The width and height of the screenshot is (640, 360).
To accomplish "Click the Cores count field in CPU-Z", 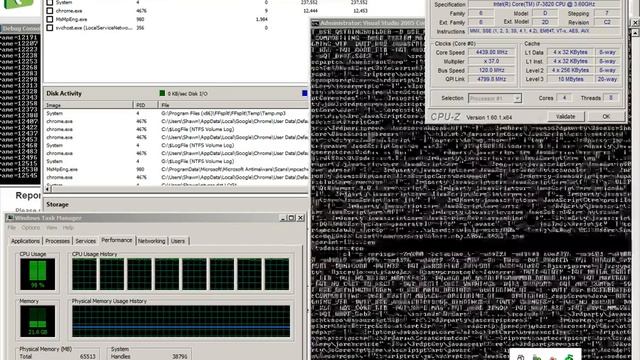I will point(564,98).
